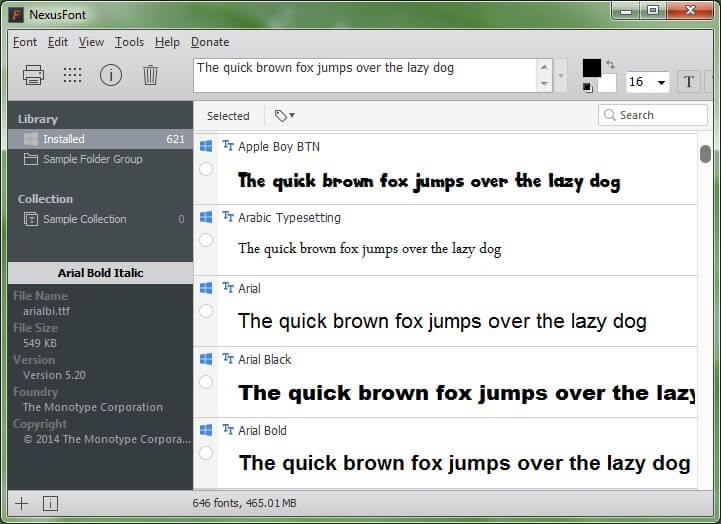The width and height of the screenshot is (721, 524).
Task: Click the arialbi.ttf file name
Action: 46,311
